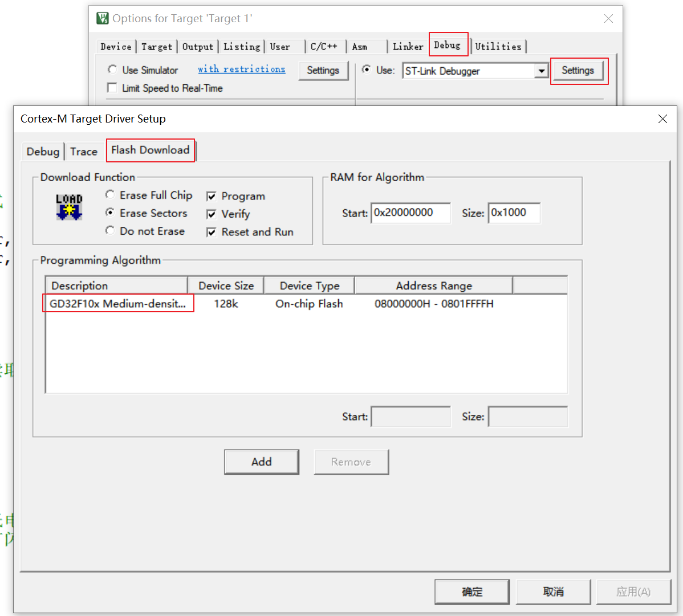This screenshot has width=683, height=616.
Task: Click Settings next to ST-Link Debugger
Action: click(578, 71)
